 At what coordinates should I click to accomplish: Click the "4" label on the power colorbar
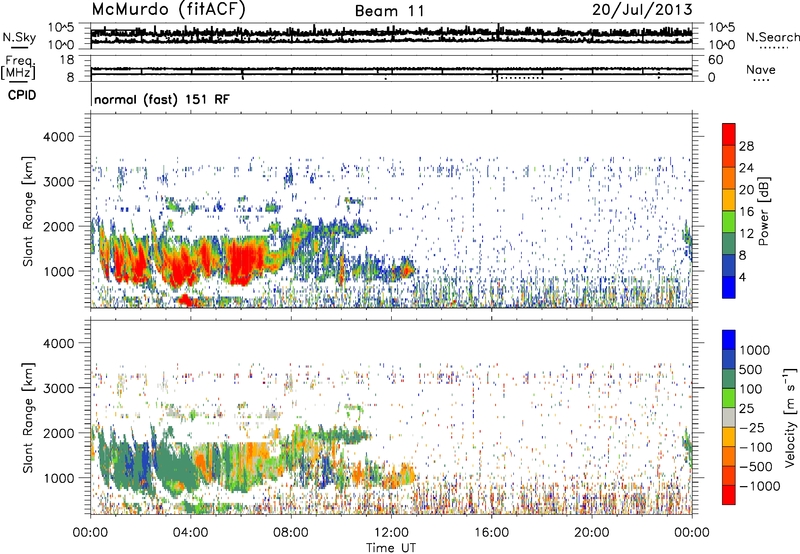pos(742,277)
